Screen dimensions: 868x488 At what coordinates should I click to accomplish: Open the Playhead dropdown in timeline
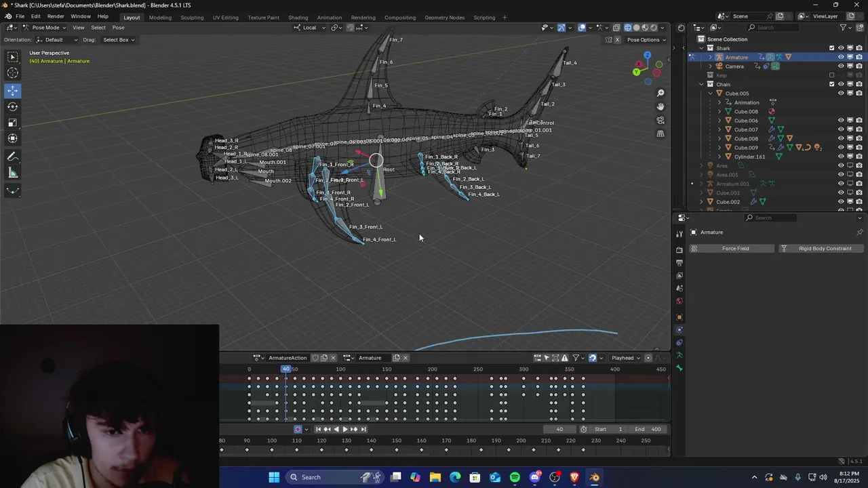pyautogui.click(x=626, y=358)
